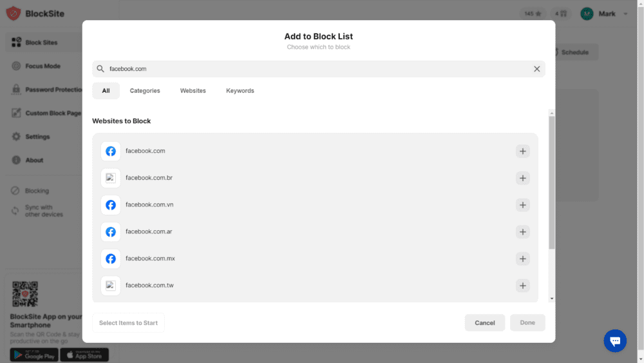Clear the search field with X icon
This screenshot has width=644, height=363.
536,69
